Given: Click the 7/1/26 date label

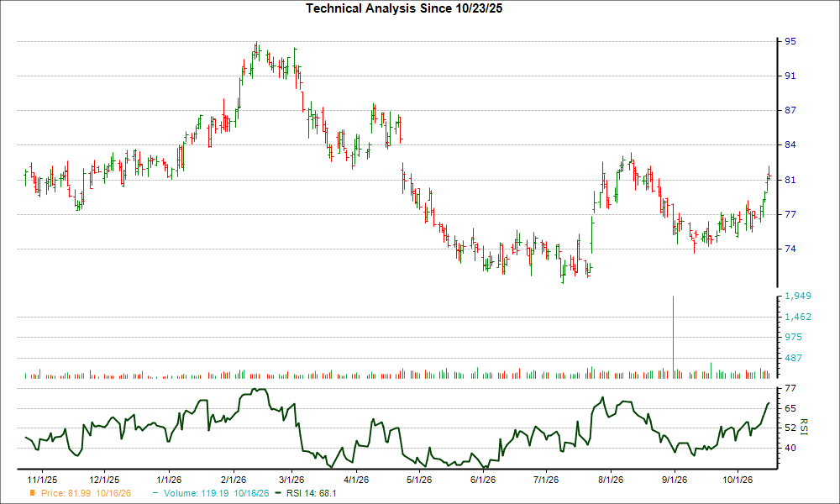Looking at the screenshot, I should tap(546, 480).
